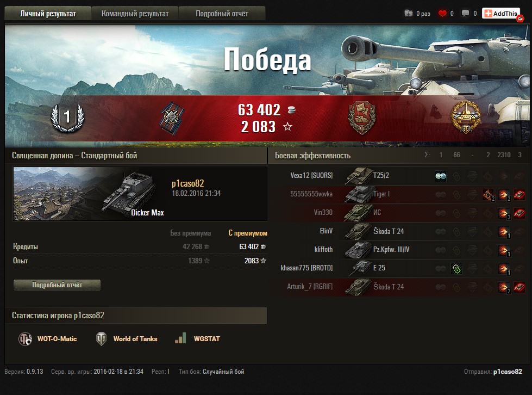The width and height of the screenshot is (532, 395).
Task: Click the green assist icon on khasan775 row
Action: click(x=456, y=269)
